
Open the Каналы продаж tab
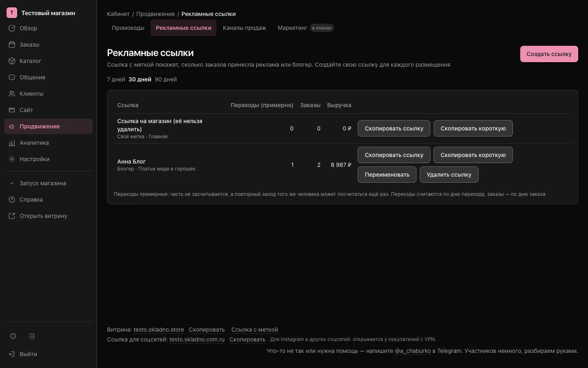245,28
